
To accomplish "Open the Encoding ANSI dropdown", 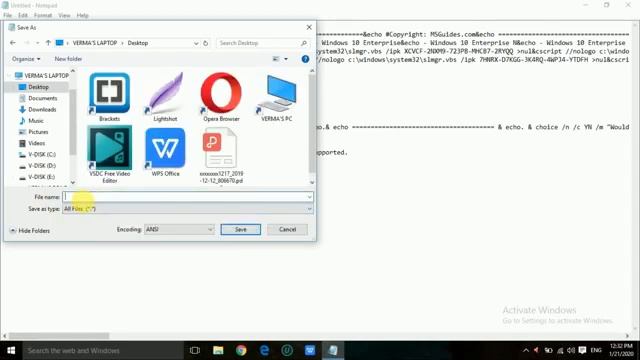I will point(179,229).
